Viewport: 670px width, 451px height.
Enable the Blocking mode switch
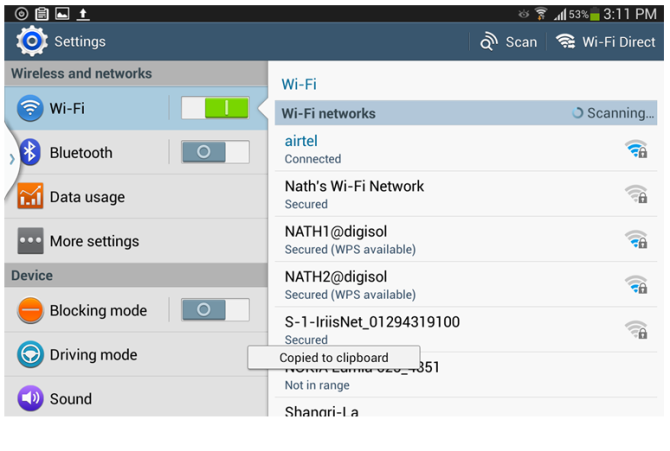[215, 310]
